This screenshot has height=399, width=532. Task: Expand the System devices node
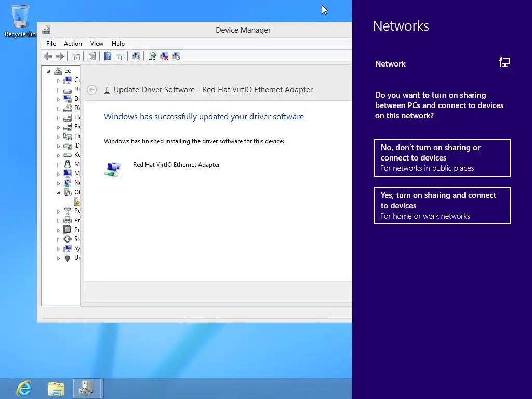[x=58, y=249]
